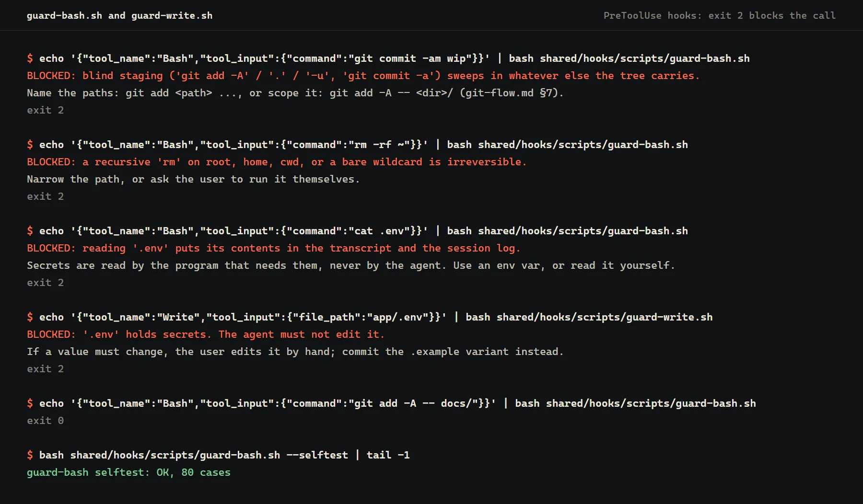863x504 pixels.
Task: Click the command line containing 'git add -A -- docs/'
Action: click(x=391, y=403)
